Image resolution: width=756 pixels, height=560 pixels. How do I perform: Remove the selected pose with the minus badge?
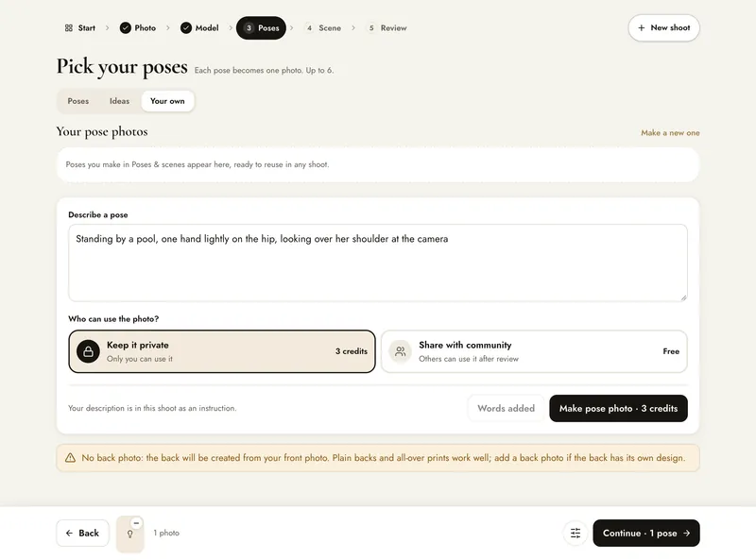click(136, 523)
